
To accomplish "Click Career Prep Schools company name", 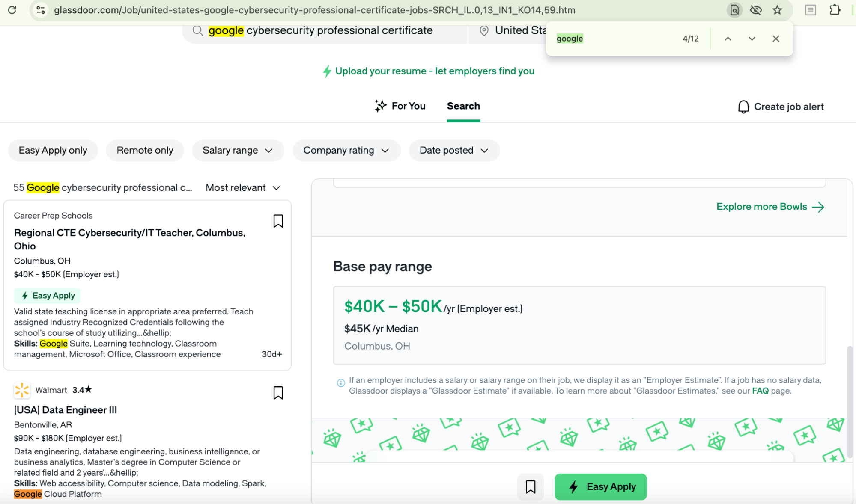I will click(x=53, y=216).
